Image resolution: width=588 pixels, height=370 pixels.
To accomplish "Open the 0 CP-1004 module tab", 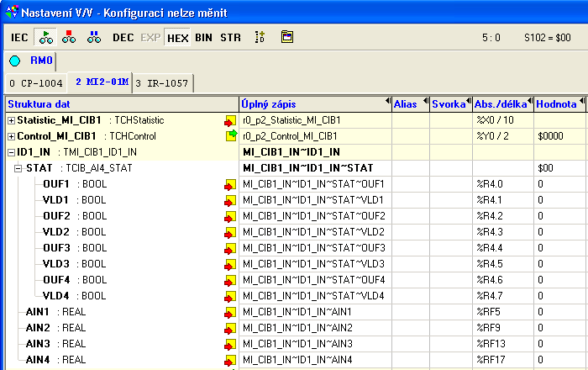I will point(36,83).
